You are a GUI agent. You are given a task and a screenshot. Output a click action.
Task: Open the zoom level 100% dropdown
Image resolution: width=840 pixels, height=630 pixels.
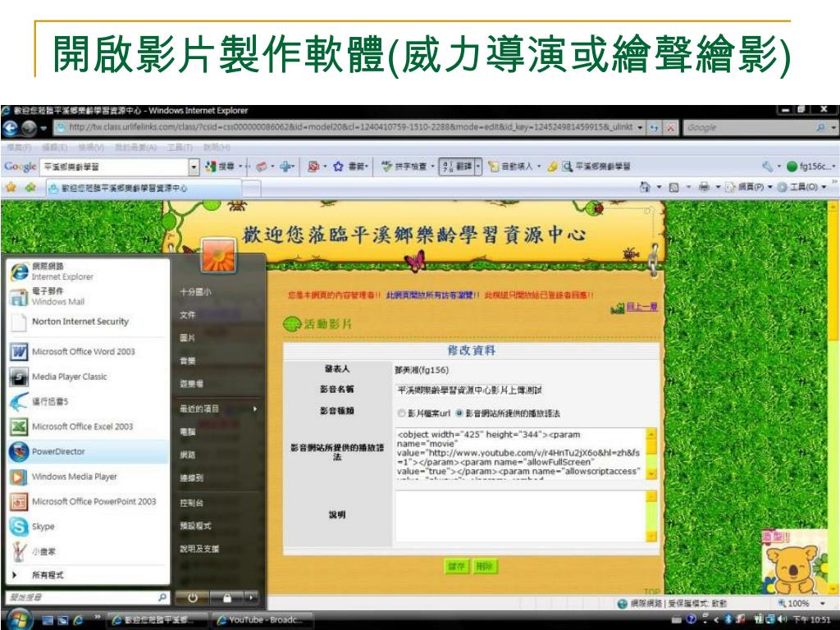point(824,603)
